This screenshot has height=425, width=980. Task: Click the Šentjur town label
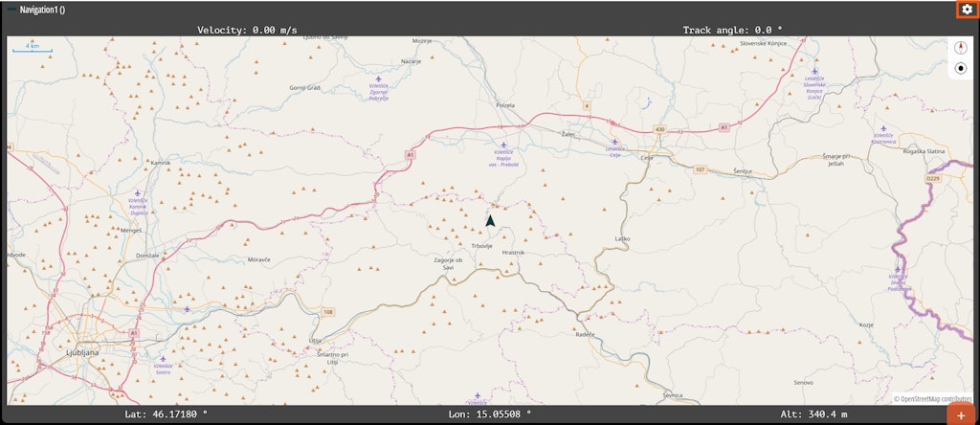click(743, 170)
